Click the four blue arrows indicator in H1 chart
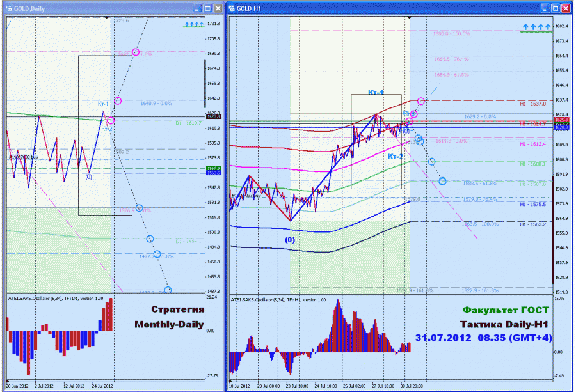The width and height of the screenshot is (576, 392). (537, 27)
